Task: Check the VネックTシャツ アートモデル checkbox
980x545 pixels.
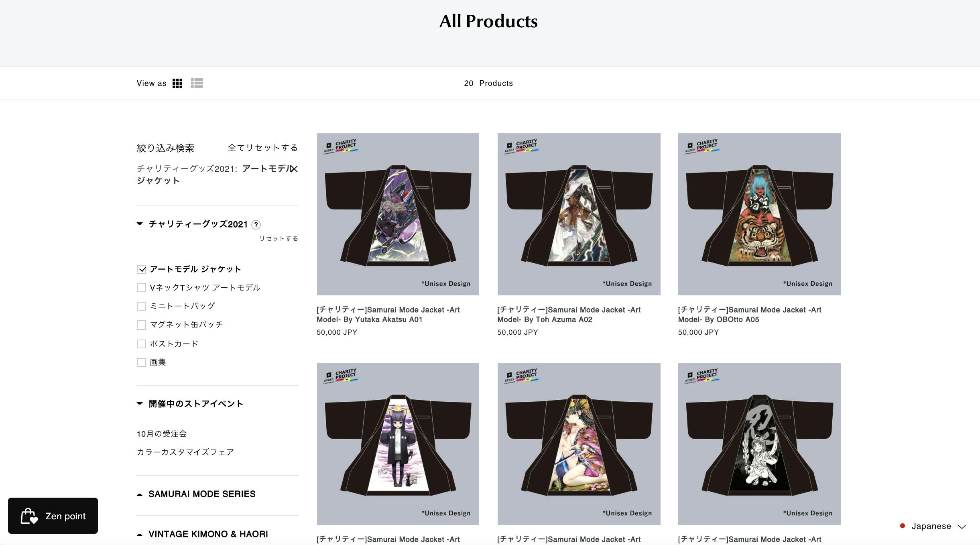Action: (142, 288)
